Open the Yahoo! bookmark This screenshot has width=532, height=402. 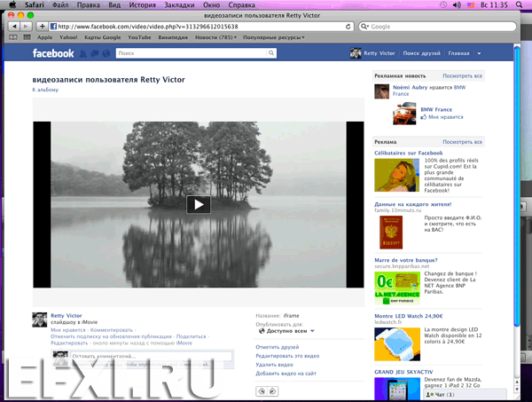tap(68, 37)
